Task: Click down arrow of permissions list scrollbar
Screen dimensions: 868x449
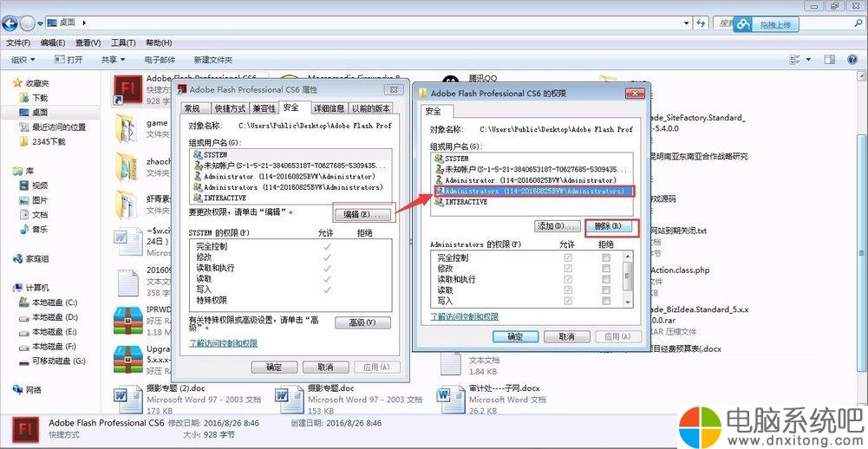Action: (628, 303)
